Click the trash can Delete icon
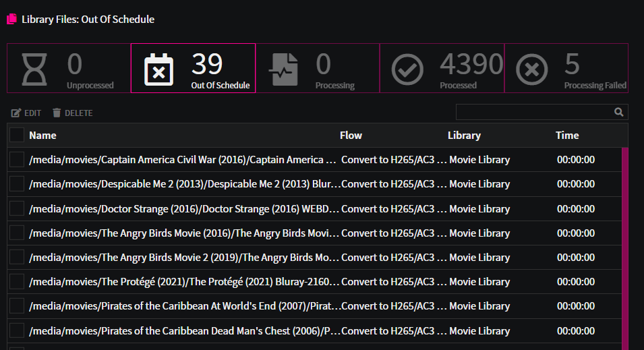The width and height of the screenshot is (644, 350). click(x=57, y=113)
